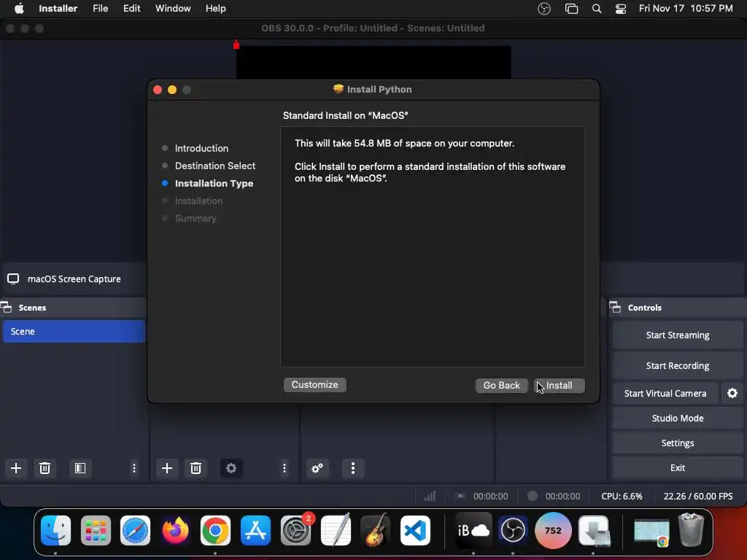This screenshot has width=747, height=560.
Task: Open Trash from the Dock
Action: click(691, 529)
